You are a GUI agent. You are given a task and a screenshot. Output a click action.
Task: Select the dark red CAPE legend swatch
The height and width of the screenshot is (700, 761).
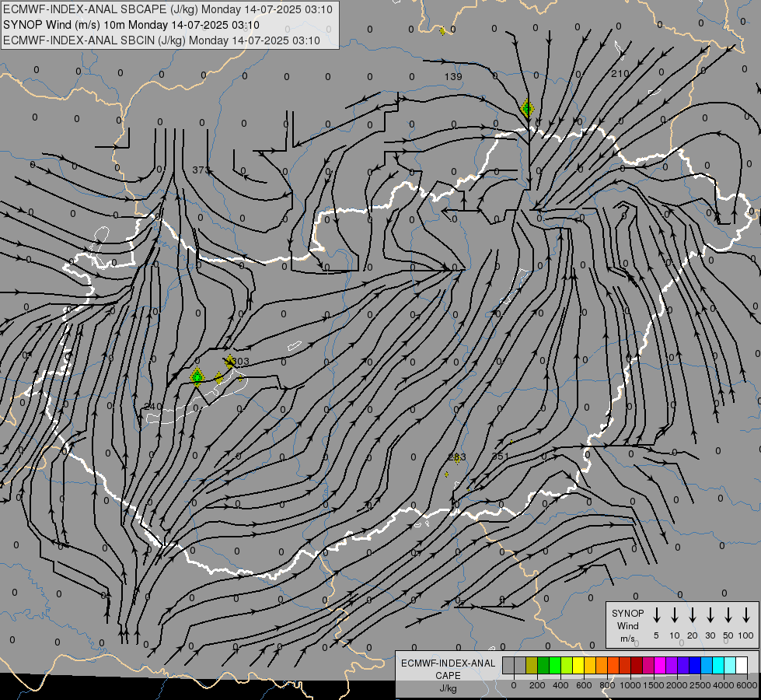[637, 665]
